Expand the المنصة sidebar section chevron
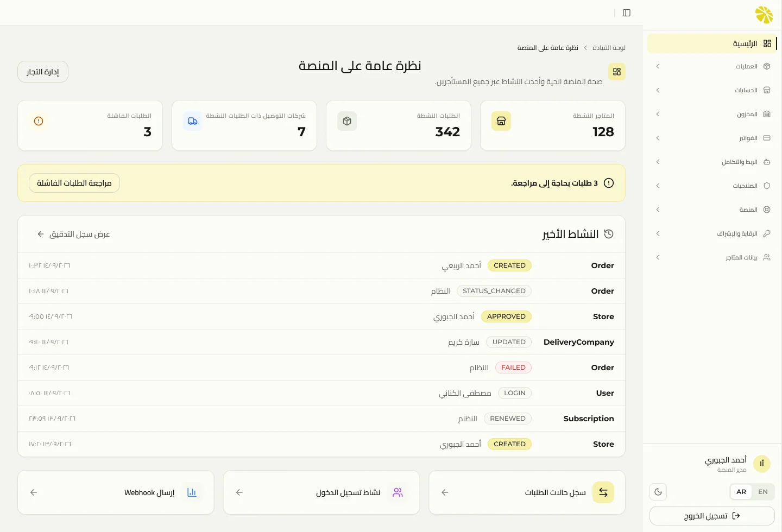 pos(658,210)
